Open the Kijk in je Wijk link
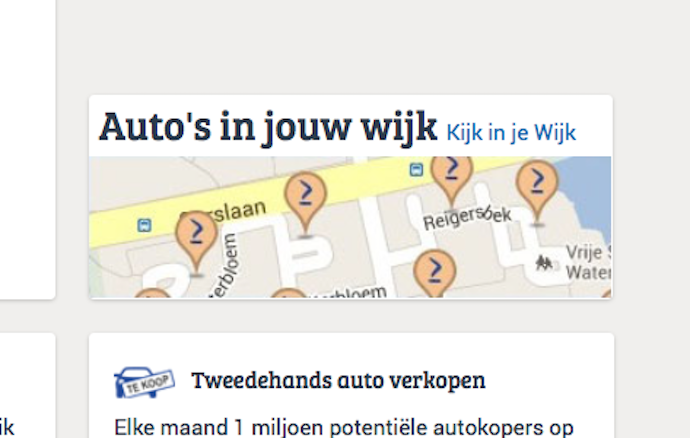 click(x=511, y=133)
